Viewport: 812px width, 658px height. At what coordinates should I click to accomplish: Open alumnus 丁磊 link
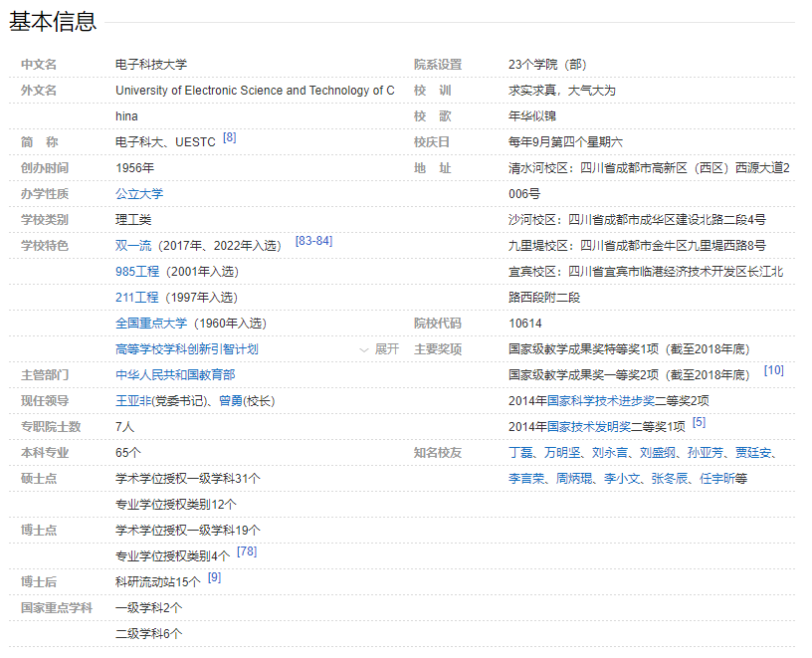[520, 453]
